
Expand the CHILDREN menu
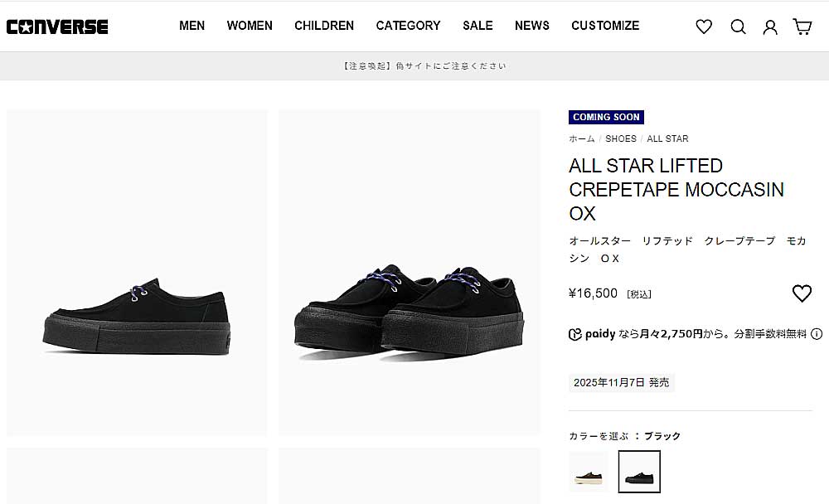[x=324, y=26]
